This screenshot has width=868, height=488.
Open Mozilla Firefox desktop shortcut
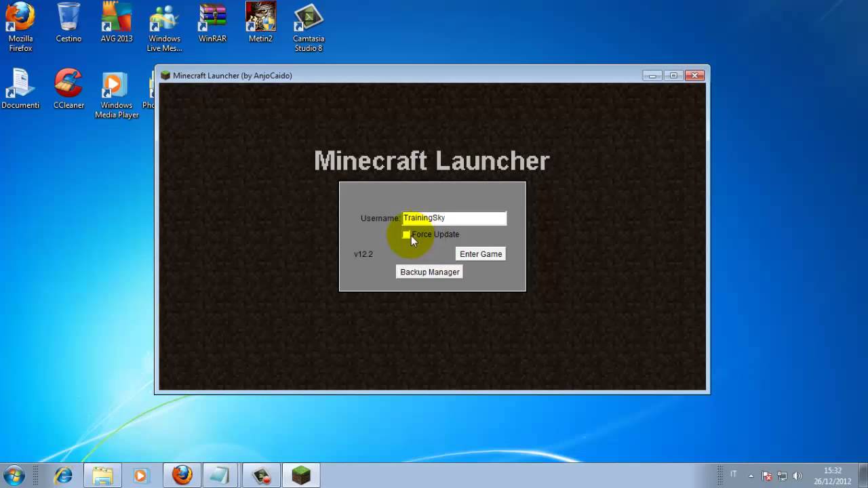click(20, 27)
